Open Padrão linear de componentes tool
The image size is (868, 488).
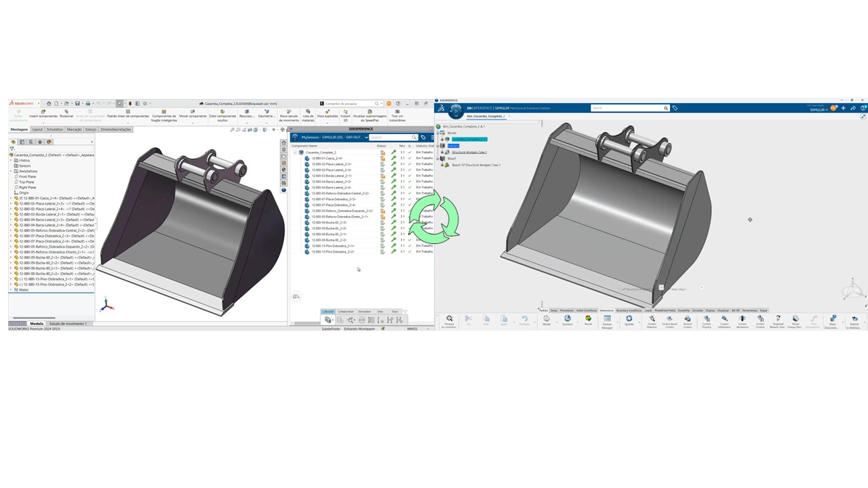tap(128, 114)
